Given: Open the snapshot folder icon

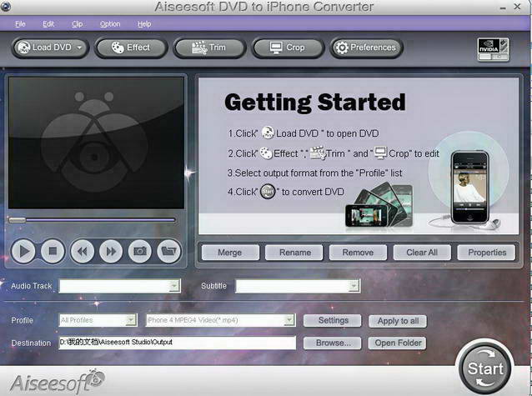Looking at the screenshot, I should [169, 251].
